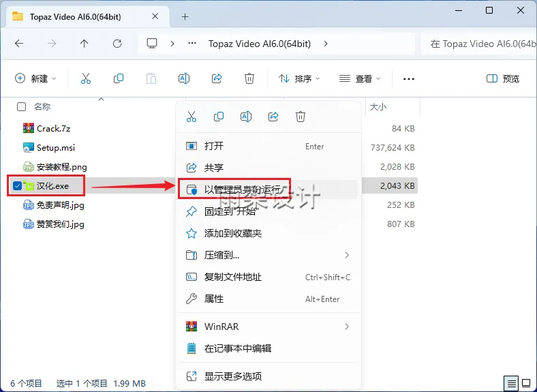Image resolution: width=537 pixels, height=392 pixels.
Task: Click the Crack.7z archive icon
Action: 29,128
